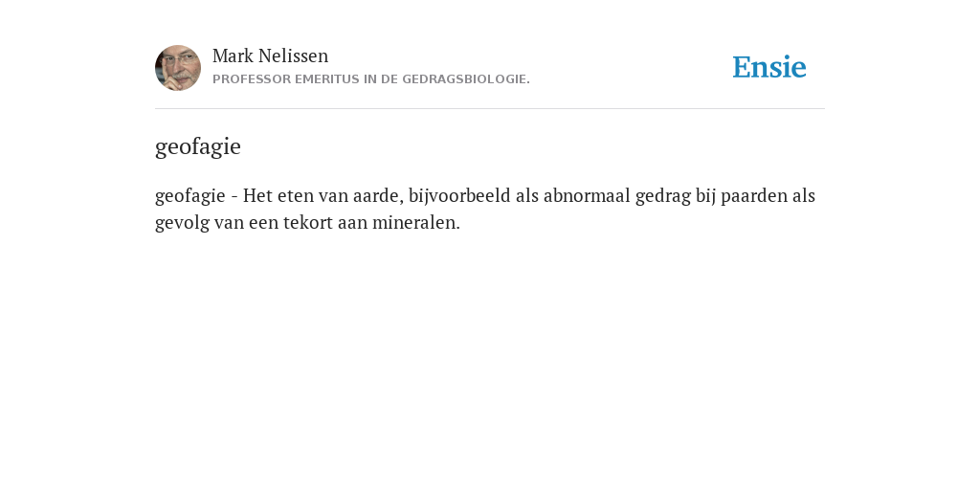Open the Ensie logo link
The image size is (980, 490).
coord(768,67)
